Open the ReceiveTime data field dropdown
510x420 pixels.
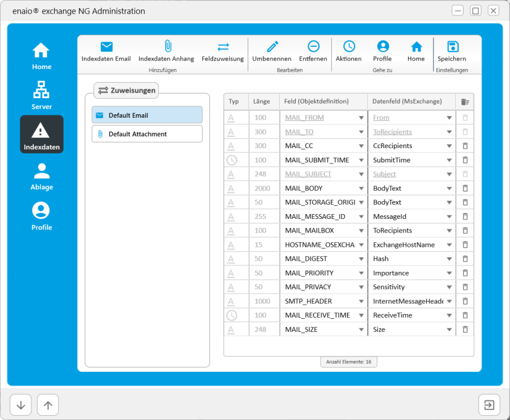[x=449, y=316]
